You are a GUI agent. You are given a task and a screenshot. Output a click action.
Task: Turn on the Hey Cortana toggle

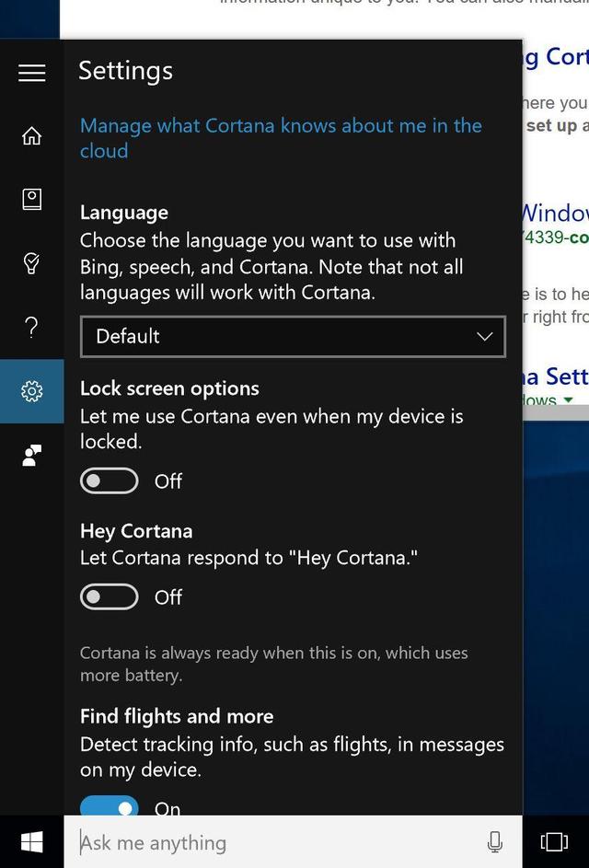110,596
